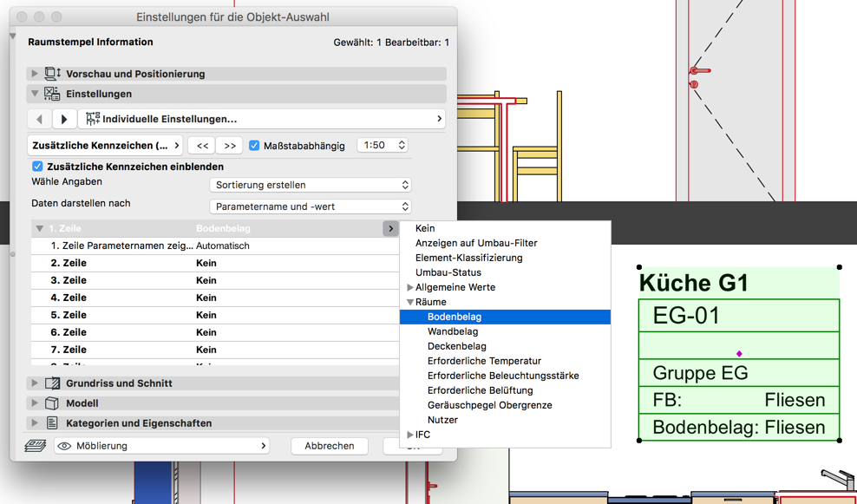Go to previous settings page with left arrow

(39, 119)
